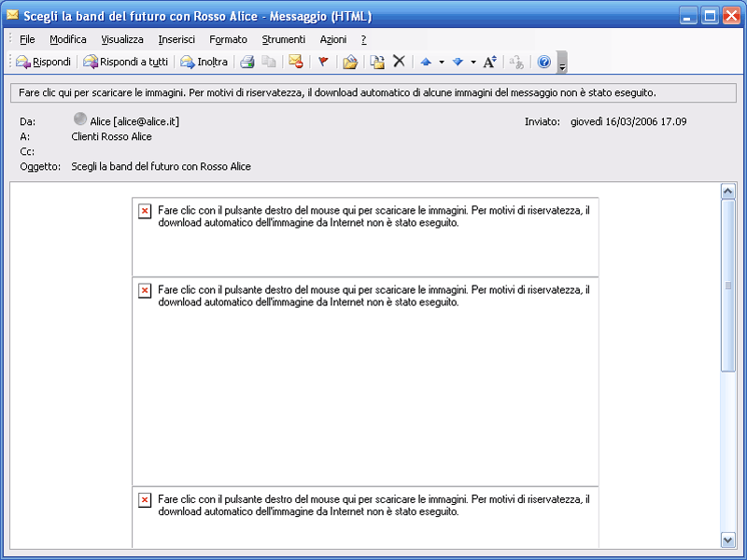Image resolution: width=747 pixels, height=560 pixels.
Task: Maximize the message window
Action: point(710,16)
